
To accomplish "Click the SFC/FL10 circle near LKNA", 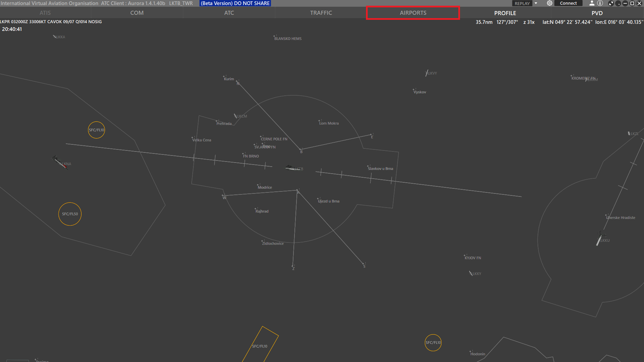I will tap(96, 130).
